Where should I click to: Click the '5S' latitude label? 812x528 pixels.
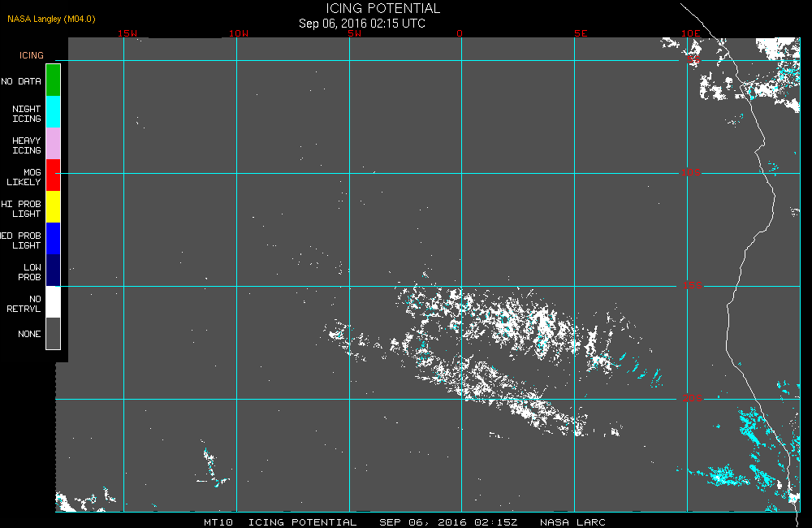693,59
